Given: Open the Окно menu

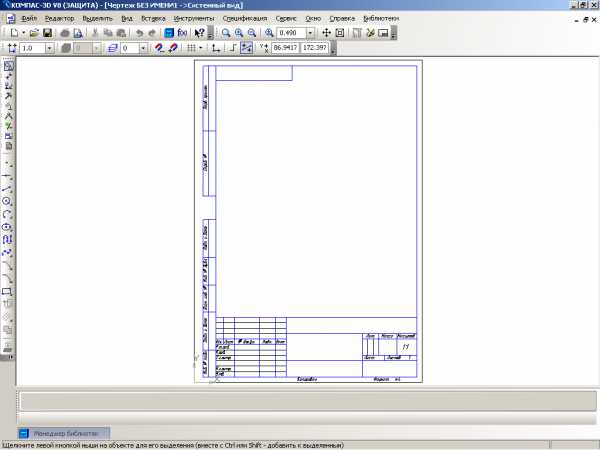Looking at the screenshot, I should pyautogui.click(x=313, y=18).
